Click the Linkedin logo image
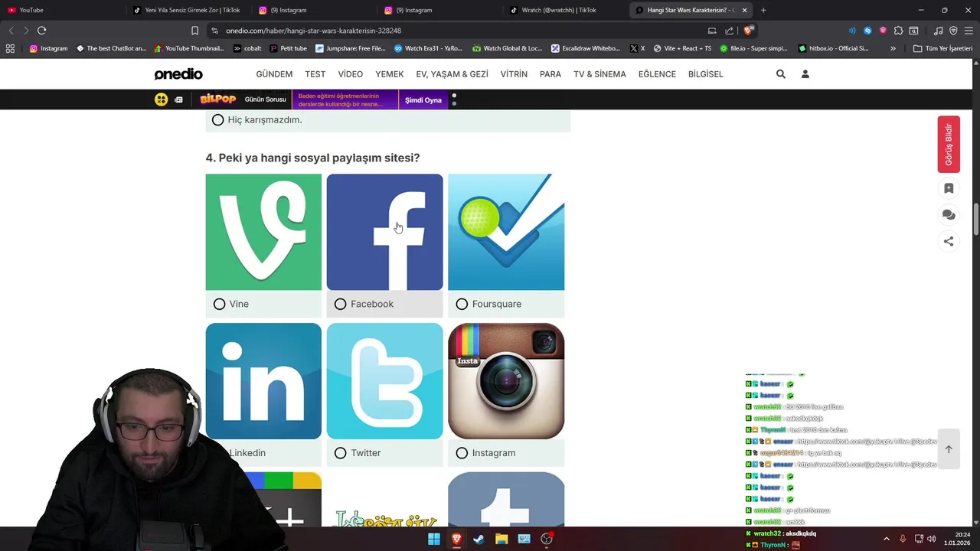This screenshot has height=551, width=980. pyautogui.click(x=263, y=381)
